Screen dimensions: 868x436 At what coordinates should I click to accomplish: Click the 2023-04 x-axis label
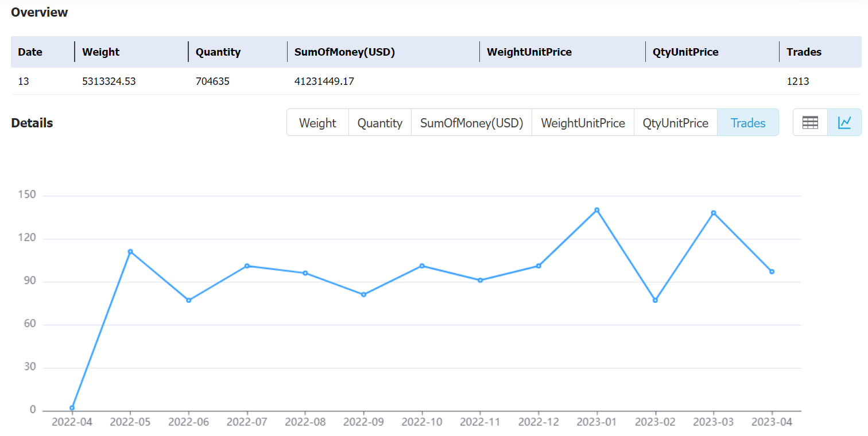coord(772,422)
